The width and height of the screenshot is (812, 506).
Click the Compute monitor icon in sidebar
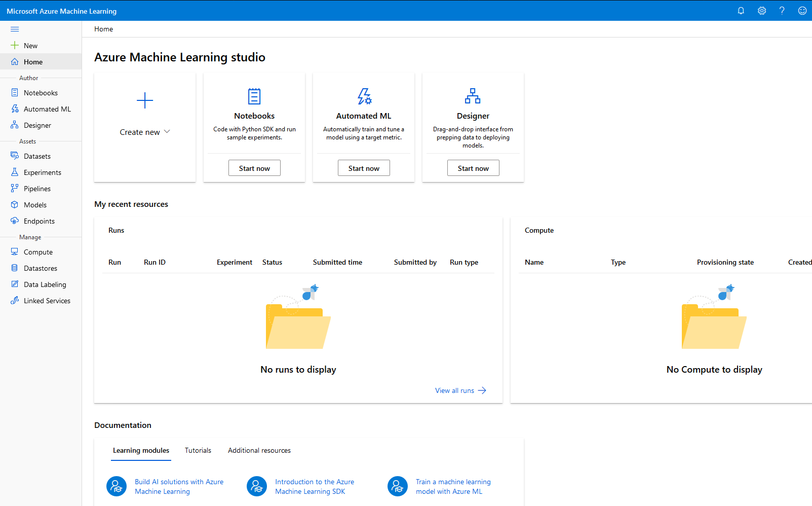(15, 252)
